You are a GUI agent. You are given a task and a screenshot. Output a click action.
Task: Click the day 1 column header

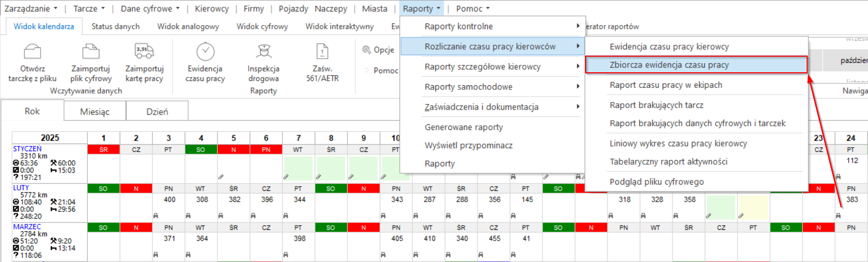(103, 138)
